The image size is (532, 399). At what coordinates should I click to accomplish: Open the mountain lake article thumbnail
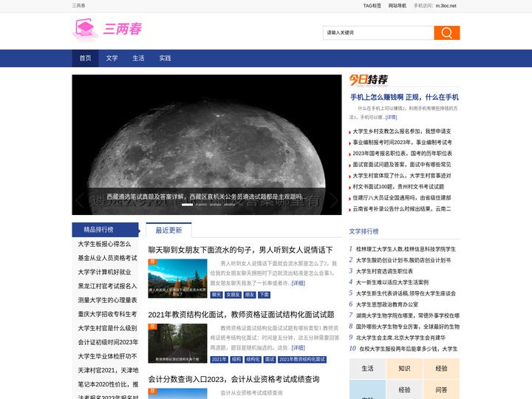(x=177, y=279)
